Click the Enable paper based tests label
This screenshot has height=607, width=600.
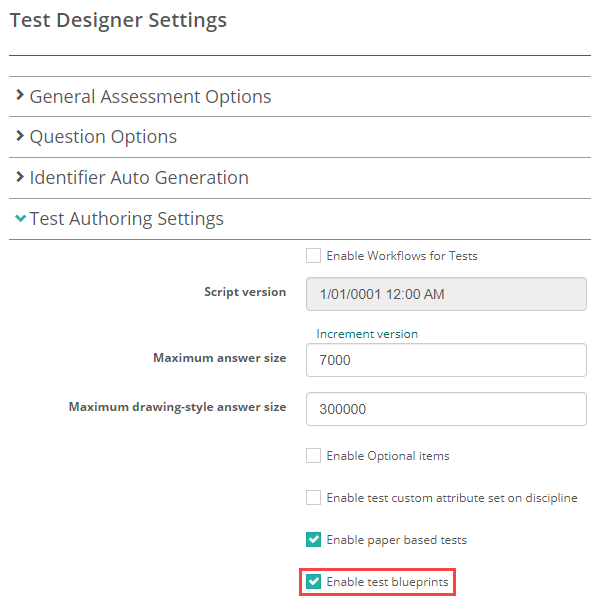click(x=396, y=540)
